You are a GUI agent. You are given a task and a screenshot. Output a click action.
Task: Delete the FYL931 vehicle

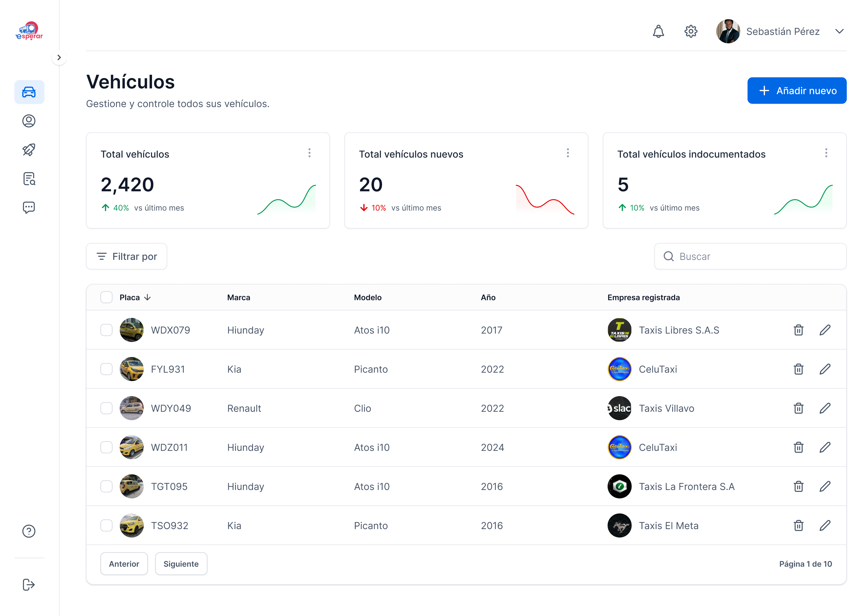tap(799, 369)
